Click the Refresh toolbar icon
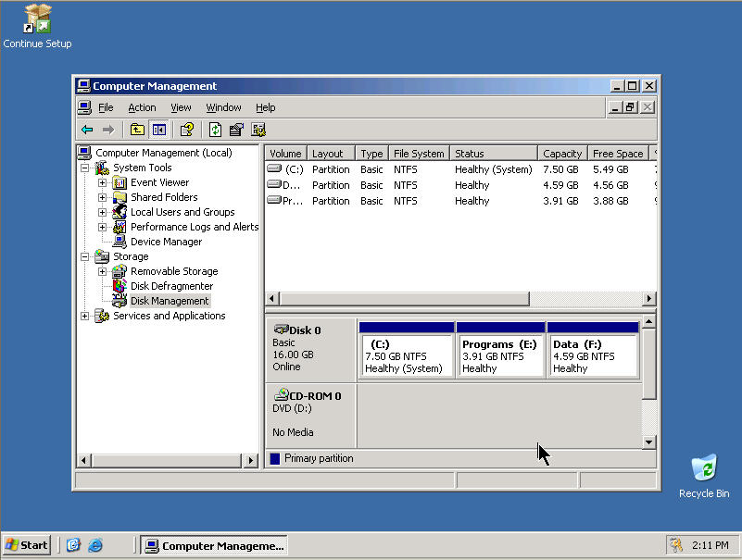This screenshot has width=742, height=560. (215, 130)
